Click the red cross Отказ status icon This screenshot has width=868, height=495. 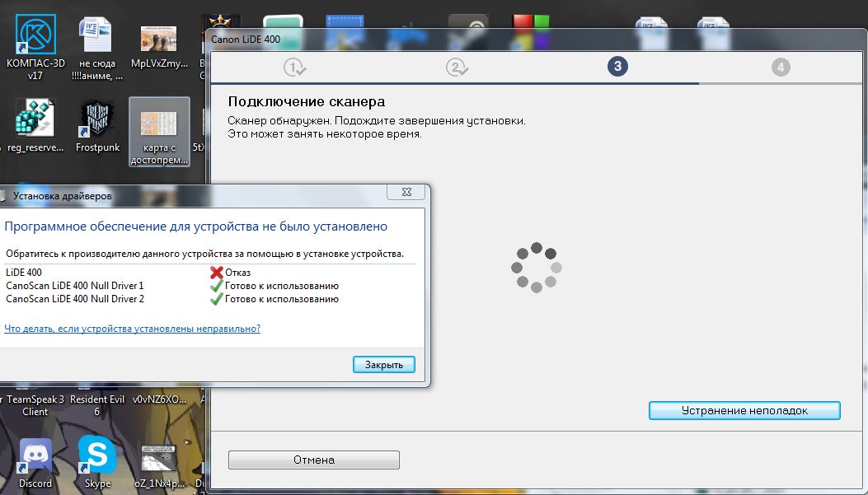tap(217, 272)
